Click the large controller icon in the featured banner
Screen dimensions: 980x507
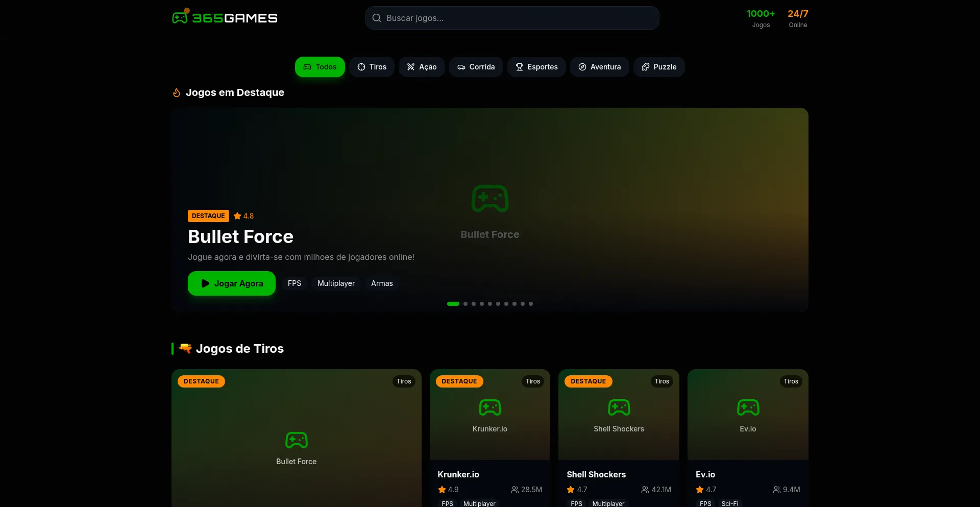490,199
